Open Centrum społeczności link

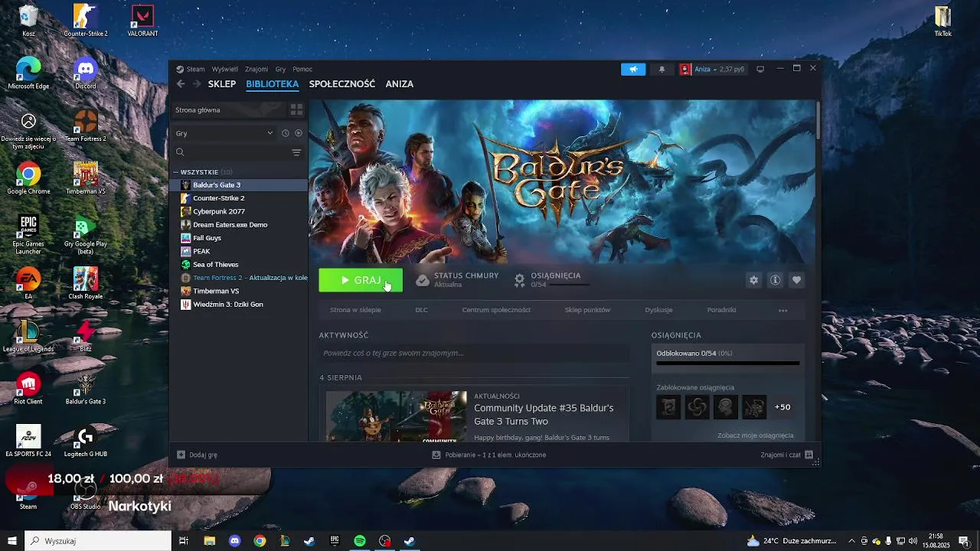[496, 310]
